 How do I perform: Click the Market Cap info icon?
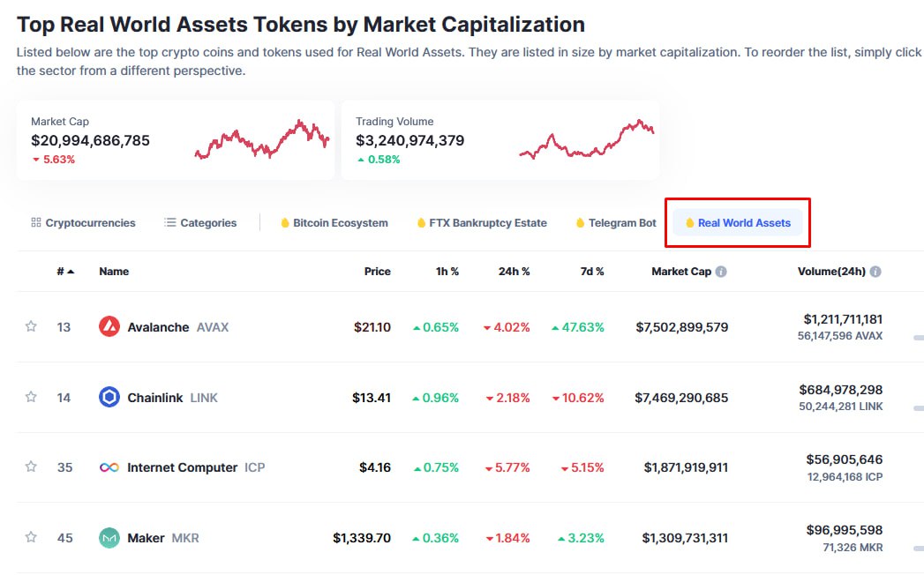click(x=721, y=272)
